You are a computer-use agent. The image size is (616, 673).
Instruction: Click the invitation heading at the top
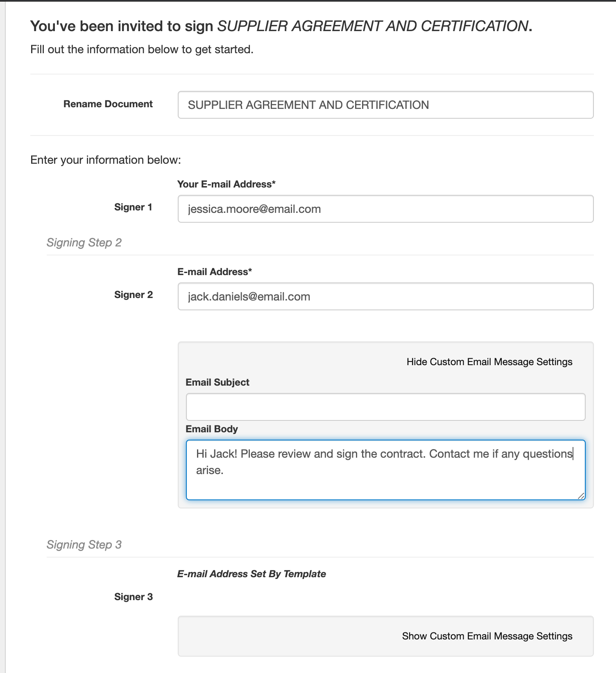tap(281, 26)
